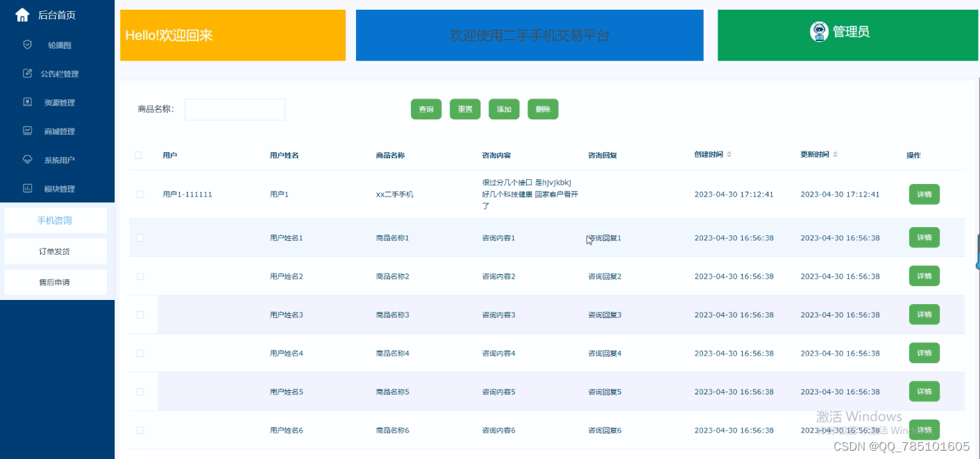Open the 后台首页 menu item
Screen dimensions: 980x459
pyautogui.click(x=57, y=15)
